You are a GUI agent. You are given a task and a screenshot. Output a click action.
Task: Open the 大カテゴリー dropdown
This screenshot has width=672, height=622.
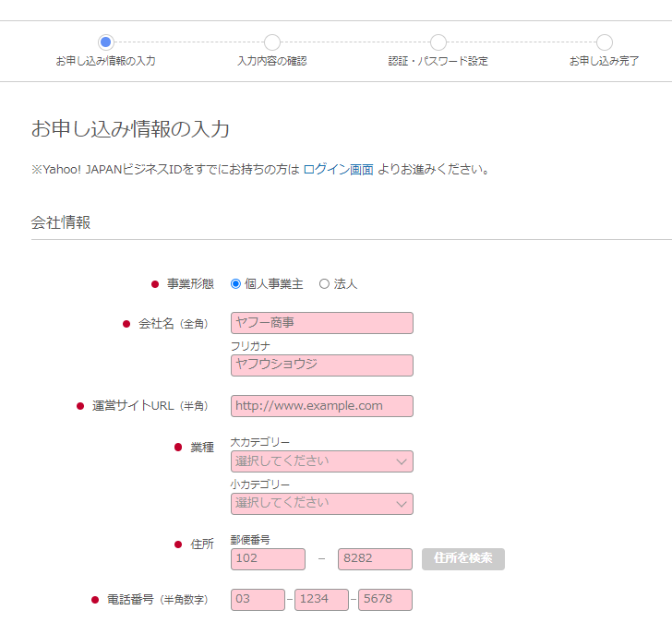pos(321,461)
